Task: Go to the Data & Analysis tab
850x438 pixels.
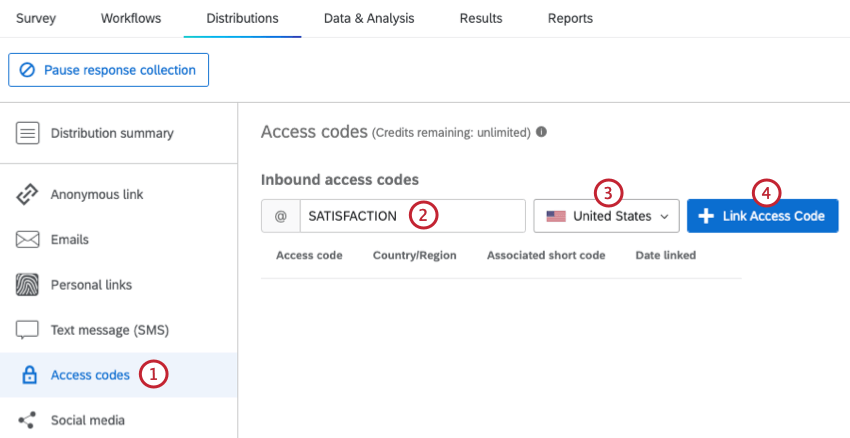Action: click(x=369, y=18)
